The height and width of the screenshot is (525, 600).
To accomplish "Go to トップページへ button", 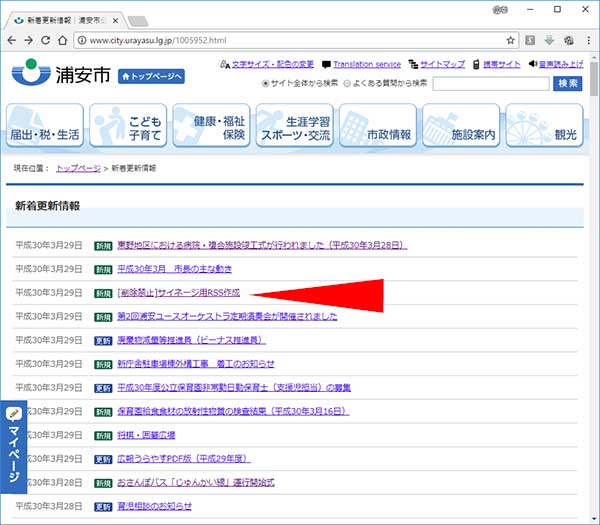I will point(152,77).
